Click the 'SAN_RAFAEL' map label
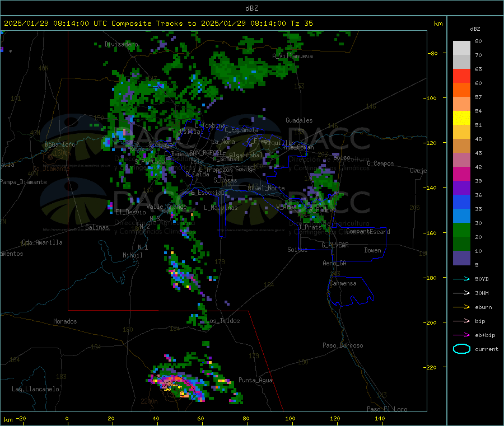504x426 pixels. tap(205, 152)
